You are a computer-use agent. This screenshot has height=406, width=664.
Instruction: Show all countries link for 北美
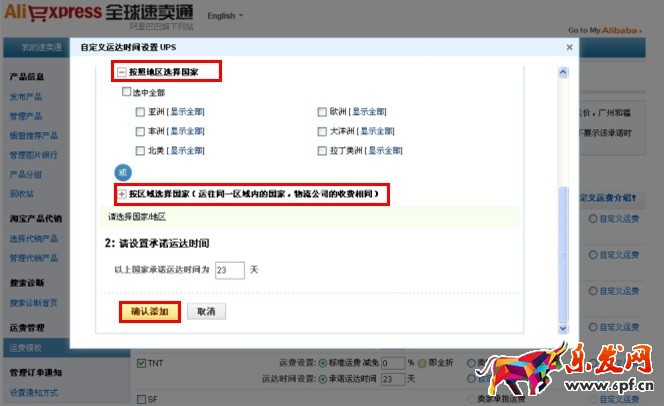click(x=186, y=151)
